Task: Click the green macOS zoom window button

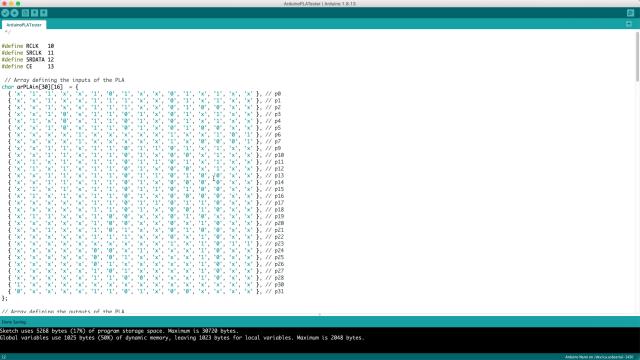Action: (18, 3)
